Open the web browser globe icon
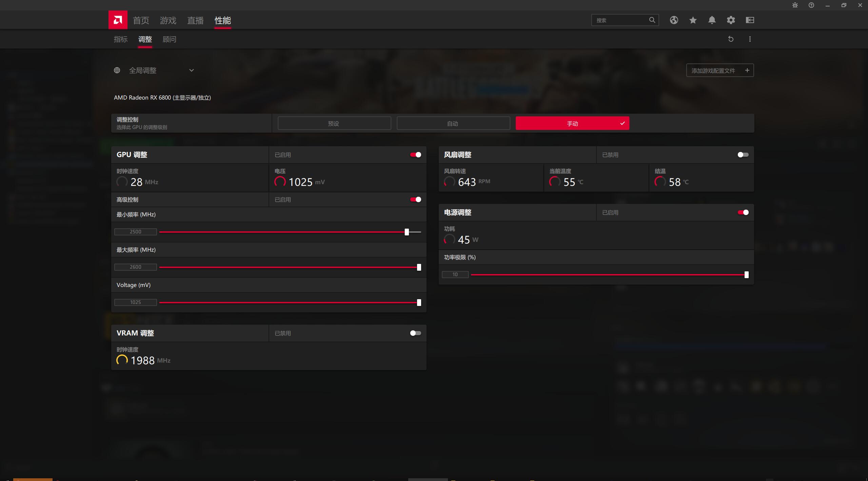 pyautogui.click(x=674, y=20)
